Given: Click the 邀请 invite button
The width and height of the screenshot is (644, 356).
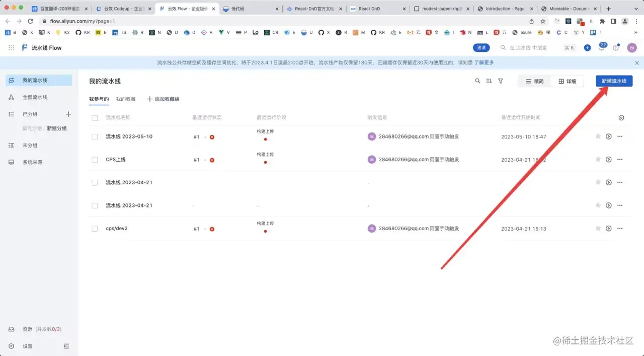Looking at the screenshot, I should tap(481, 48).
